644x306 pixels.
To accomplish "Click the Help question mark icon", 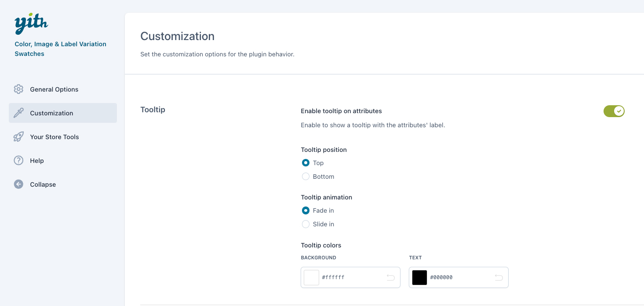I will tap(18, 161).
